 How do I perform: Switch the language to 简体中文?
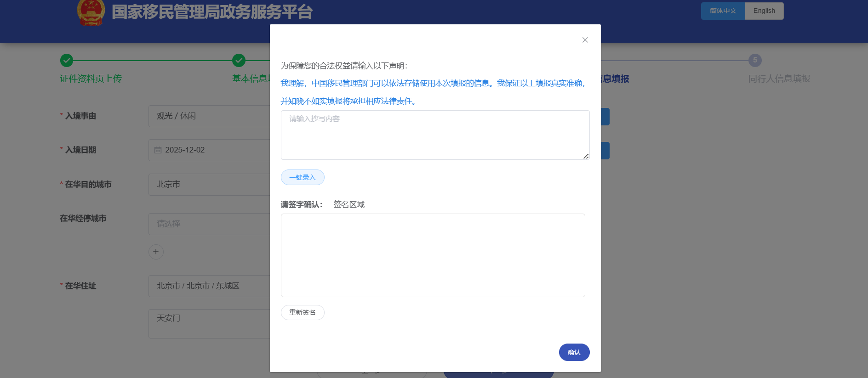pyautogui.click(x=723, y=11)
